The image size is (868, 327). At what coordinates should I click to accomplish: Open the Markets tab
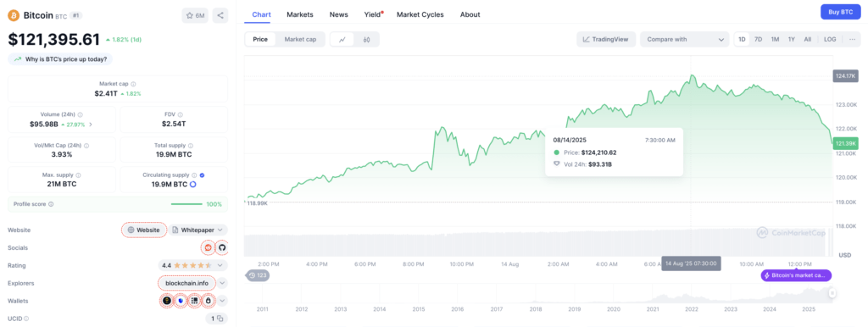click(299, 14)
